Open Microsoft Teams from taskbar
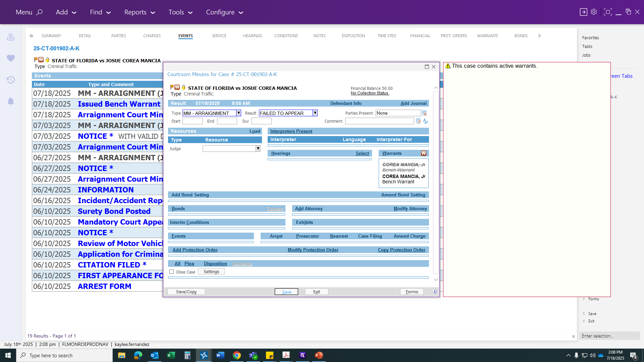 [x=253, y=355]
